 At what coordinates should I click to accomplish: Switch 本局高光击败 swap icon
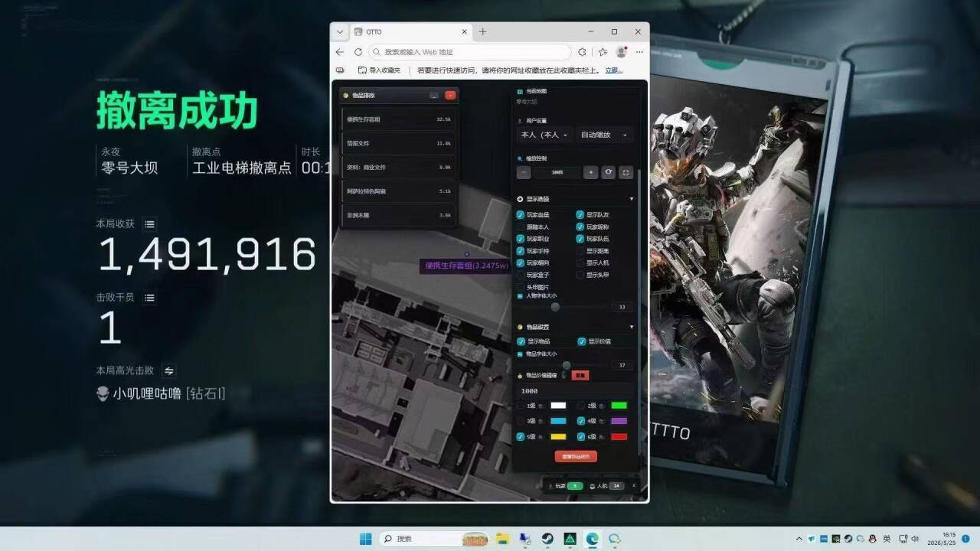coord(168,370)
